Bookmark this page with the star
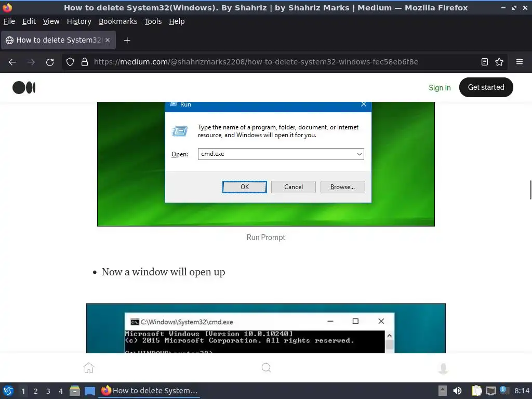Image resolution: width=532 pixels, height=399 pixels. click(x=499, y=62)
